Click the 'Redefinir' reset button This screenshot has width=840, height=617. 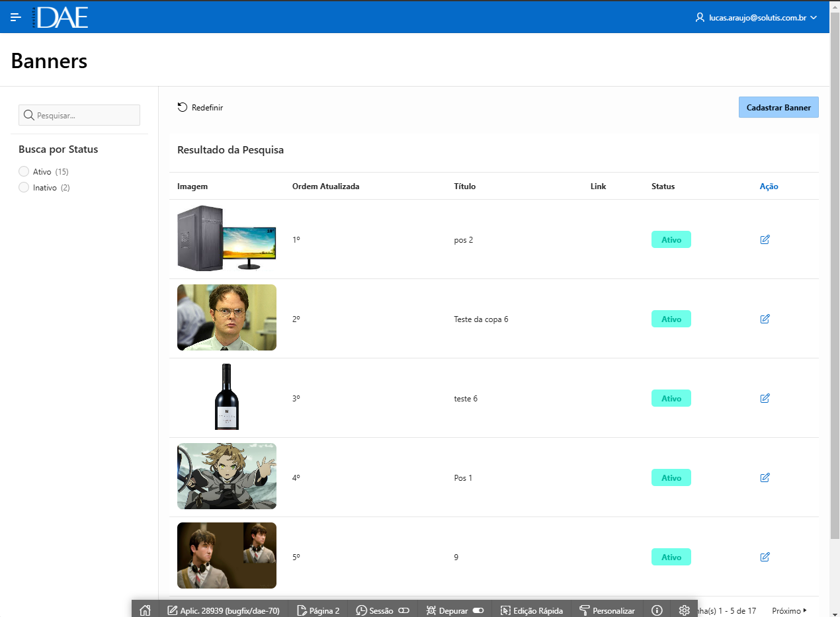coord(200,107)
